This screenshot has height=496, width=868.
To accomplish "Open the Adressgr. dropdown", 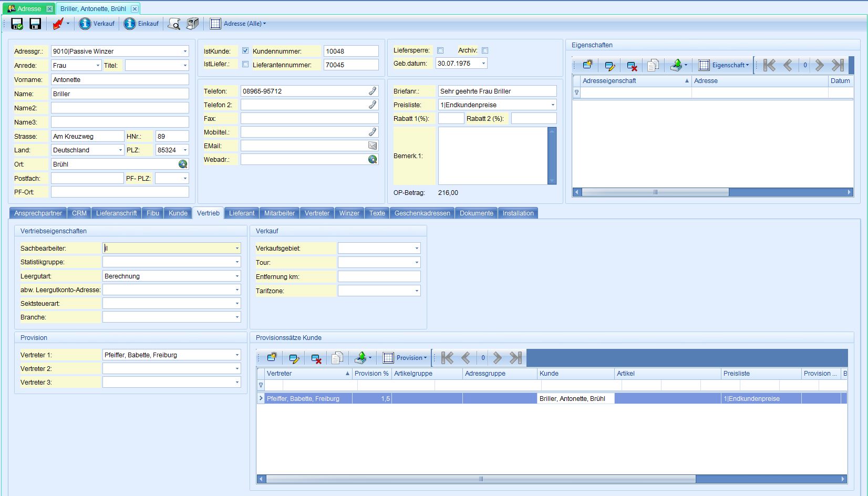I will [185, 51].
